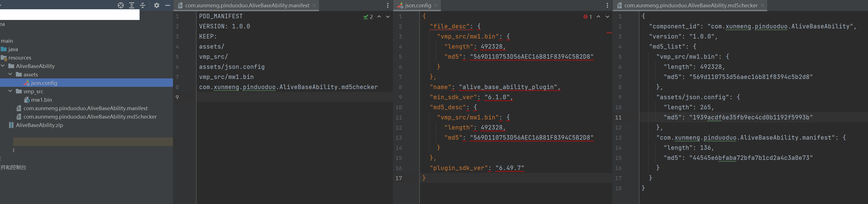Collapse the vmp_src folder node
The image size is (868, 204).
pyautogui.click(x=10, y=91)
